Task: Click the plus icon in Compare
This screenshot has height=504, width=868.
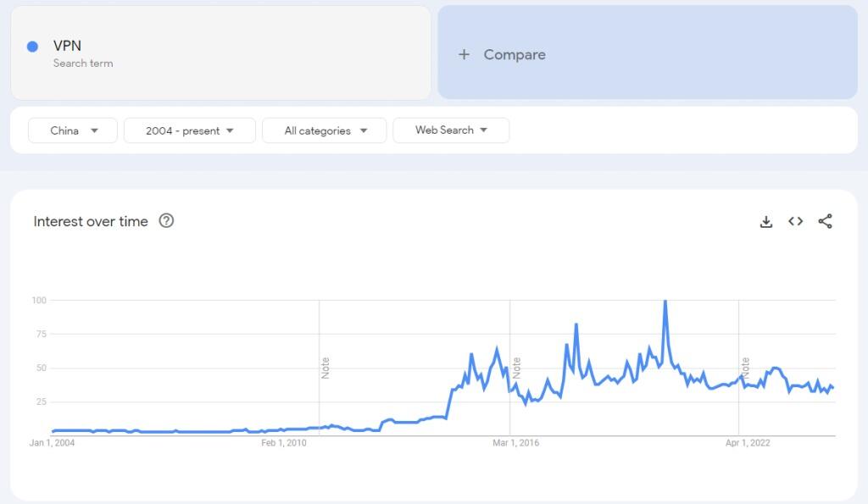Action: pos(464,54)
